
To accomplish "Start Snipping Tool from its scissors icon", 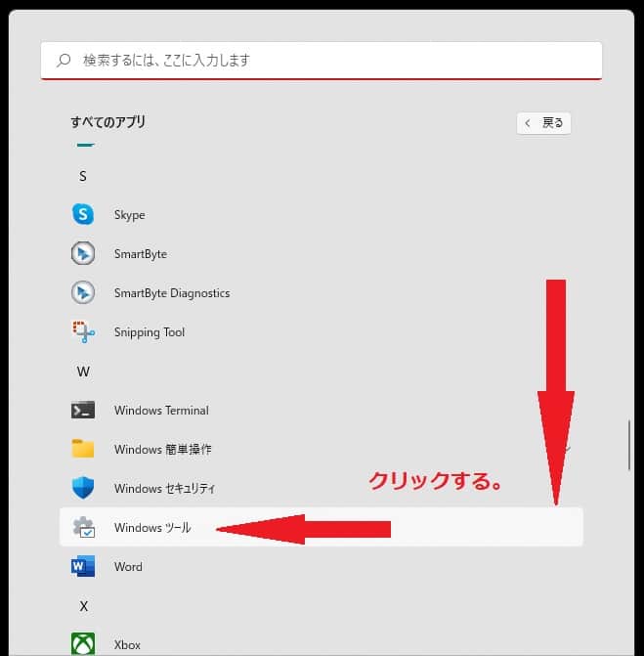I will (84, 331).
